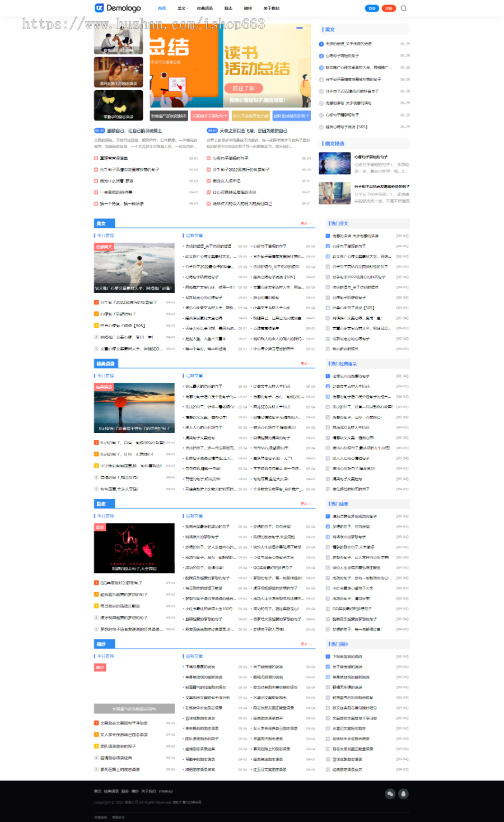
Task: Click the orange 注册 register button
Action: pos(389,8)
